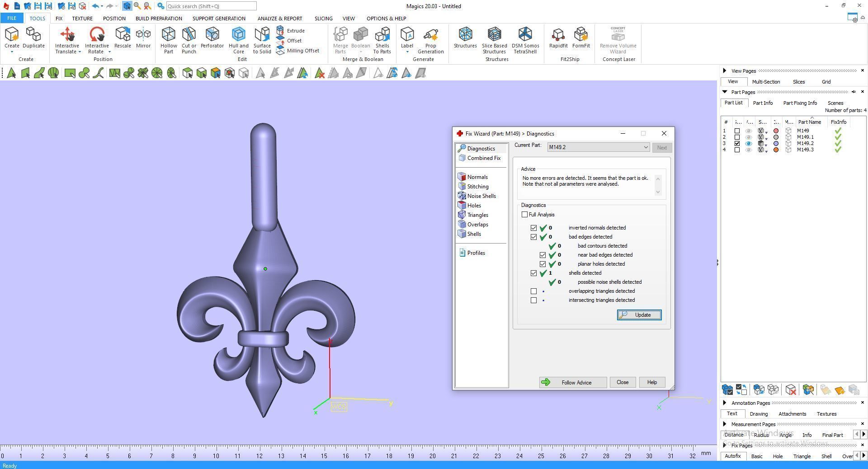Screen dimensions: 868x469
Task: Expand the Create dropdown arrow
Action: point(12,52)
